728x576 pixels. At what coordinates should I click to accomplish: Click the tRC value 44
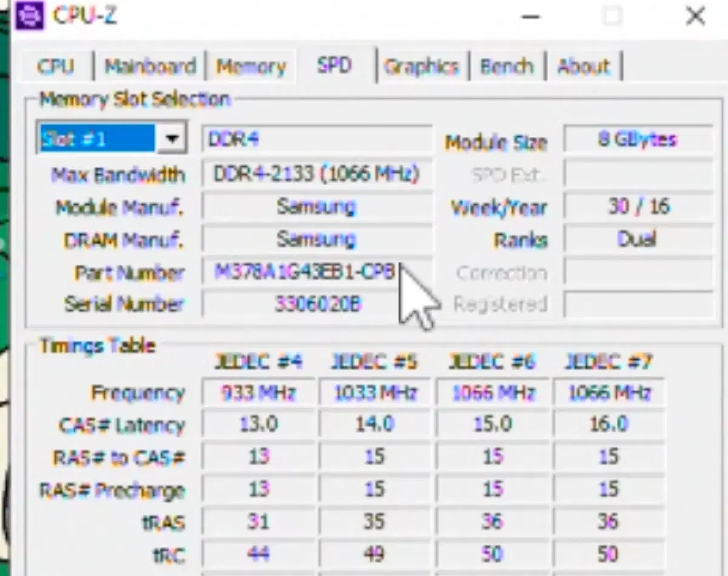point(258,553)
